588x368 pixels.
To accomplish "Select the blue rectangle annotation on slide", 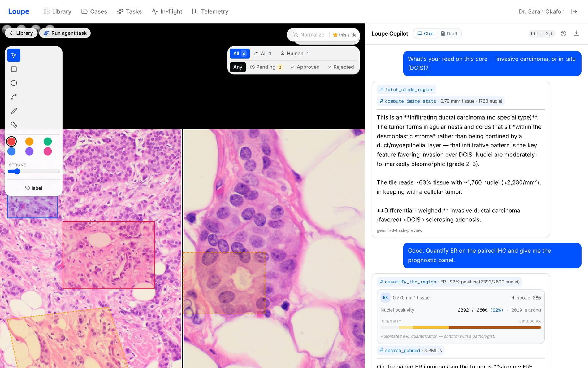I will point(33,207).
